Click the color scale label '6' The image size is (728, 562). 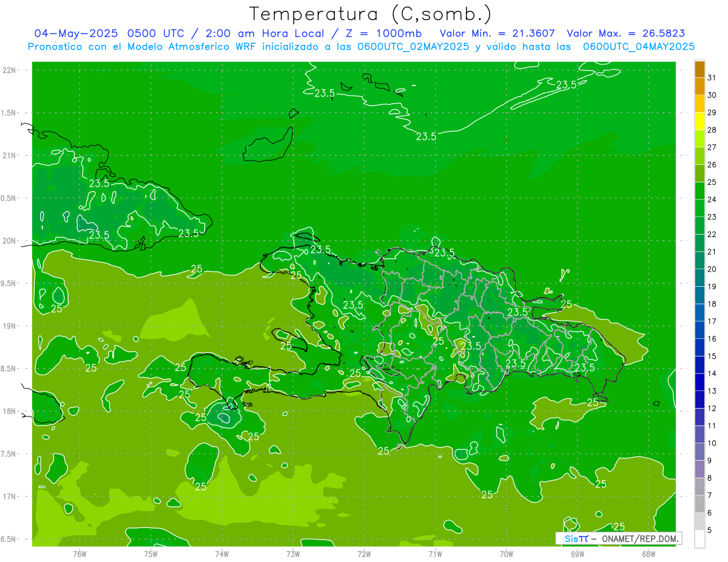click(x=710, y=513)
